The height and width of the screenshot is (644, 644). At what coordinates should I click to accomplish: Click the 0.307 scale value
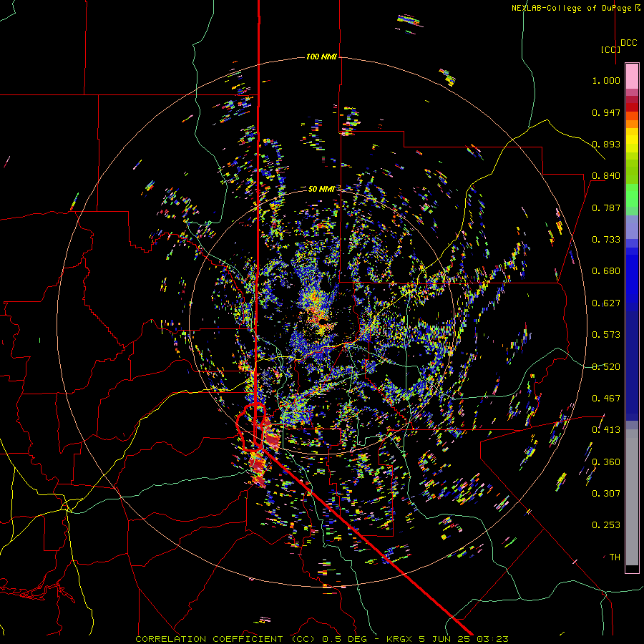point(606,494)
